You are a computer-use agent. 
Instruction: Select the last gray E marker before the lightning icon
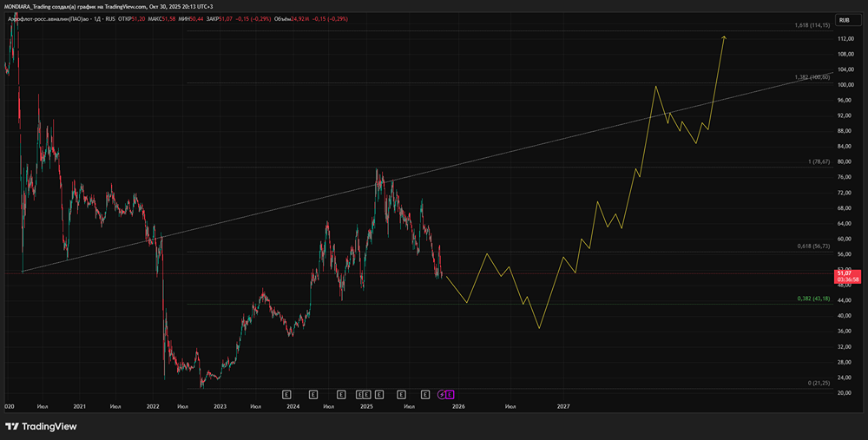point(425,395)
